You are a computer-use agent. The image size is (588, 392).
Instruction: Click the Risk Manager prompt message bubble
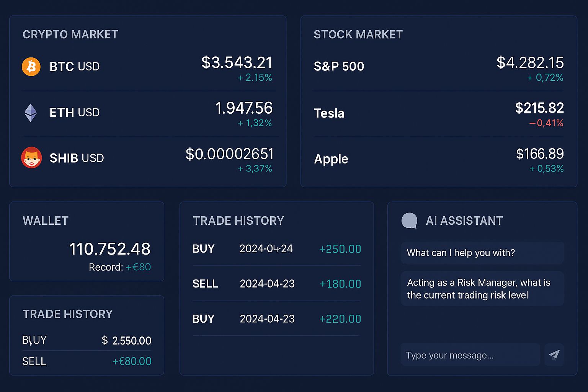[x=482, y=289]
